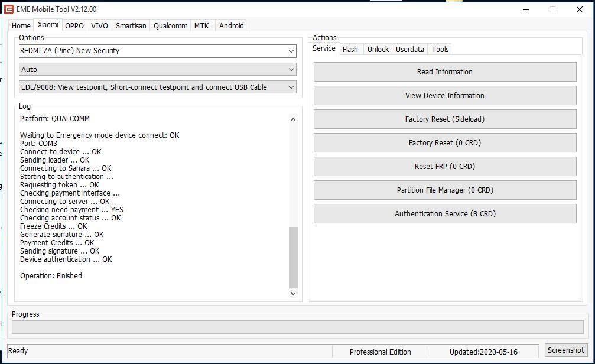Click 'Sending loader ... OK' log line
This screenshot has height=364, width=595.
coord(54,160)
